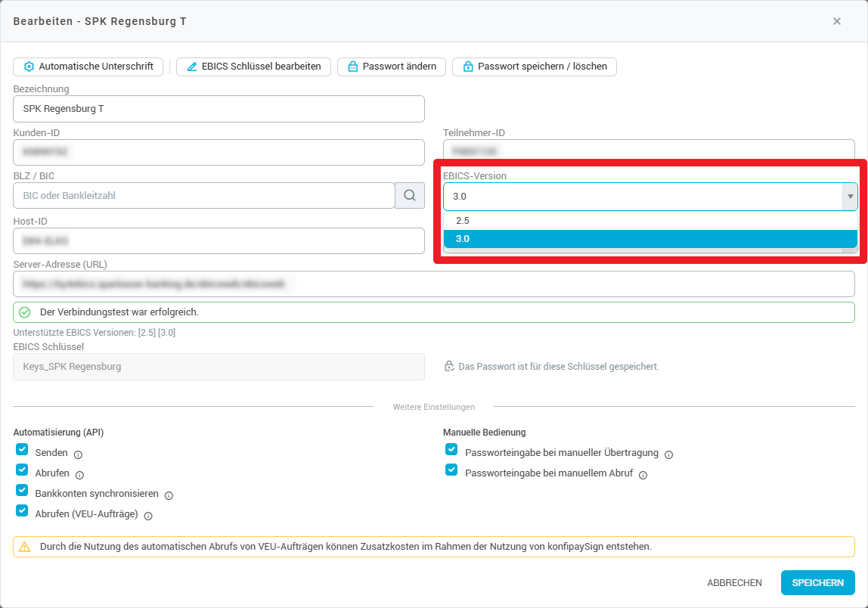Uncheck the Senden checkbox
Viewport: 868px width, 608px height.
pyautogui.click(x=22, y=449)
